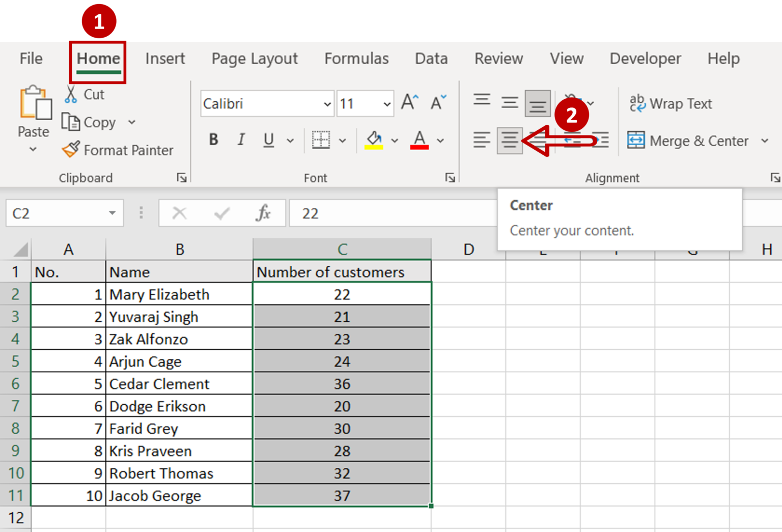Click the Select All corner triangle
This screenshot has width=782, height=532.
[x=20, y=249]
